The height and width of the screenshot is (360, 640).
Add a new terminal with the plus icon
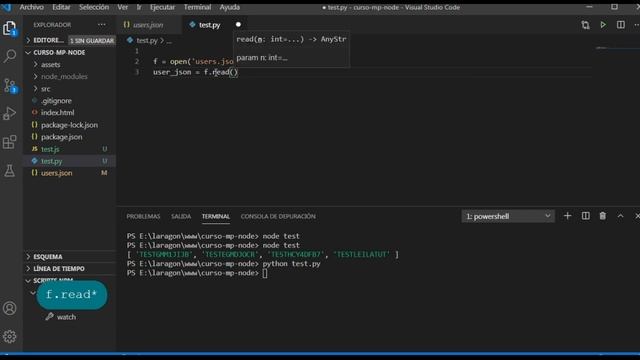(567, 216)
